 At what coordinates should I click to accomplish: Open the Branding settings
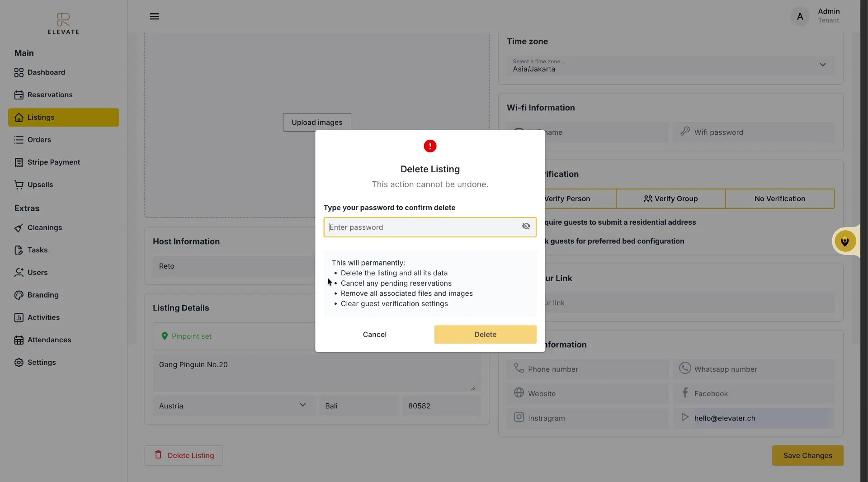43,295
